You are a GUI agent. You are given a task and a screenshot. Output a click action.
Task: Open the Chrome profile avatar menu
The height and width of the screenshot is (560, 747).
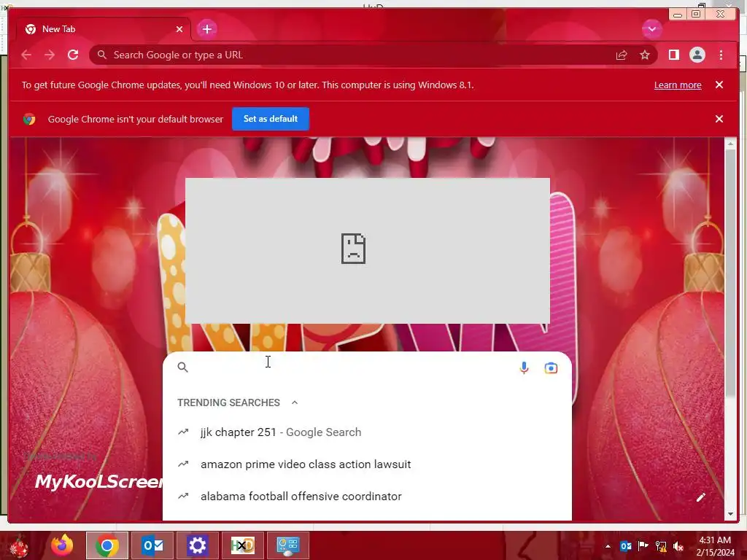click(697, 55)
